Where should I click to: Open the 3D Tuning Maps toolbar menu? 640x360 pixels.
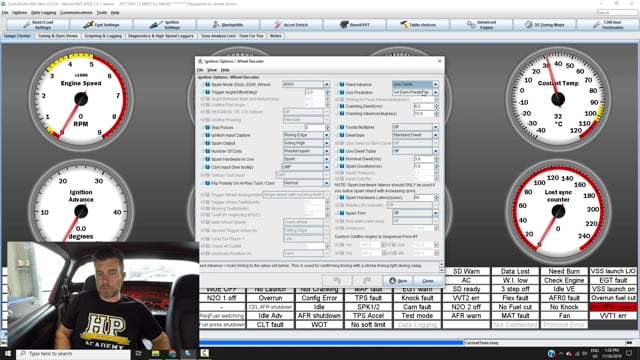coord(544,24)
